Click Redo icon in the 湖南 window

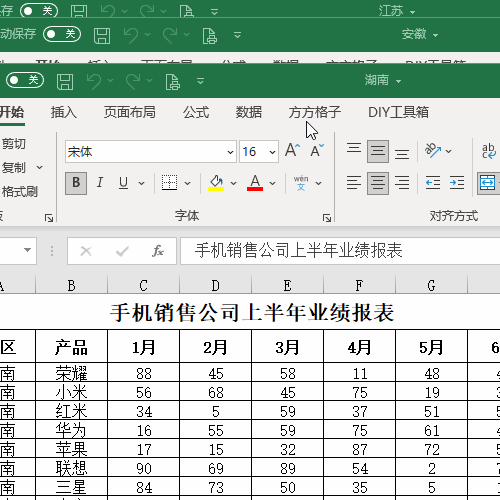(133, 81)
